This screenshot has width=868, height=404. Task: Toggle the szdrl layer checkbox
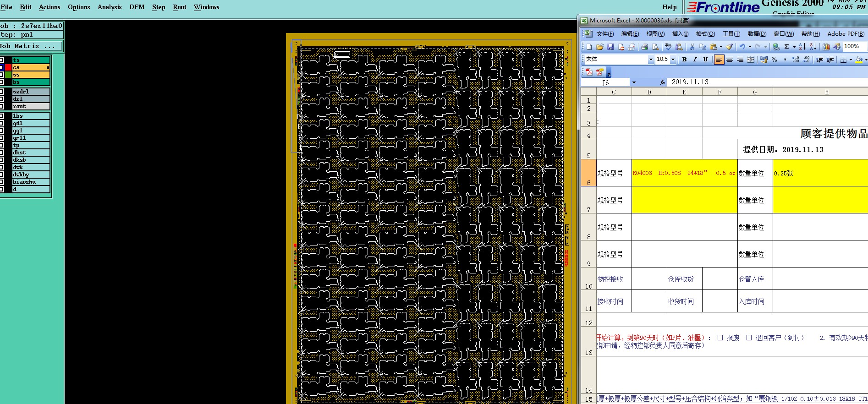[2, 92]
